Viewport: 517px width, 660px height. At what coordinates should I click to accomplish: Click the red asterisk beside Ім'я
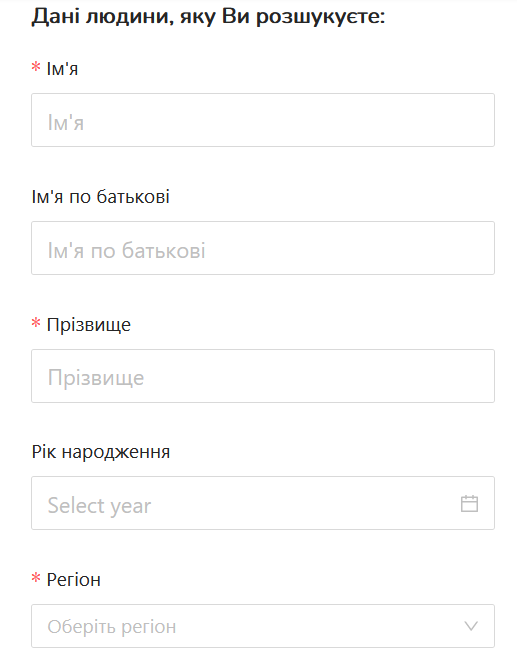point(36,67)
